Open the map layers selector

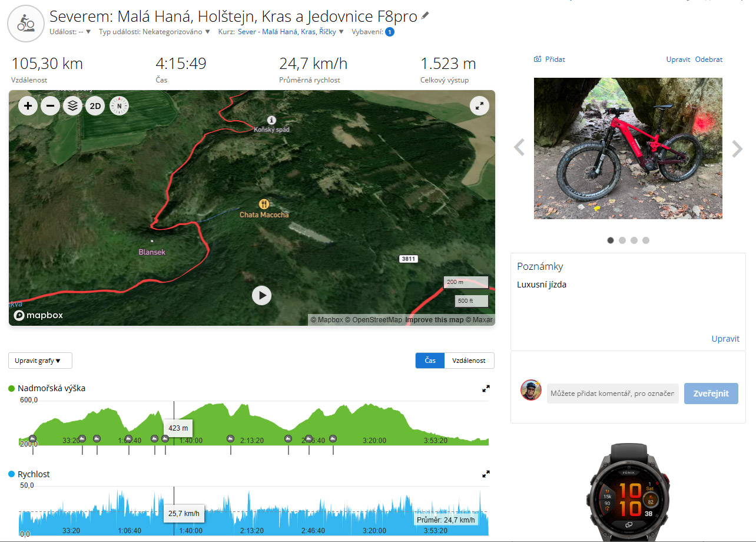73,106
